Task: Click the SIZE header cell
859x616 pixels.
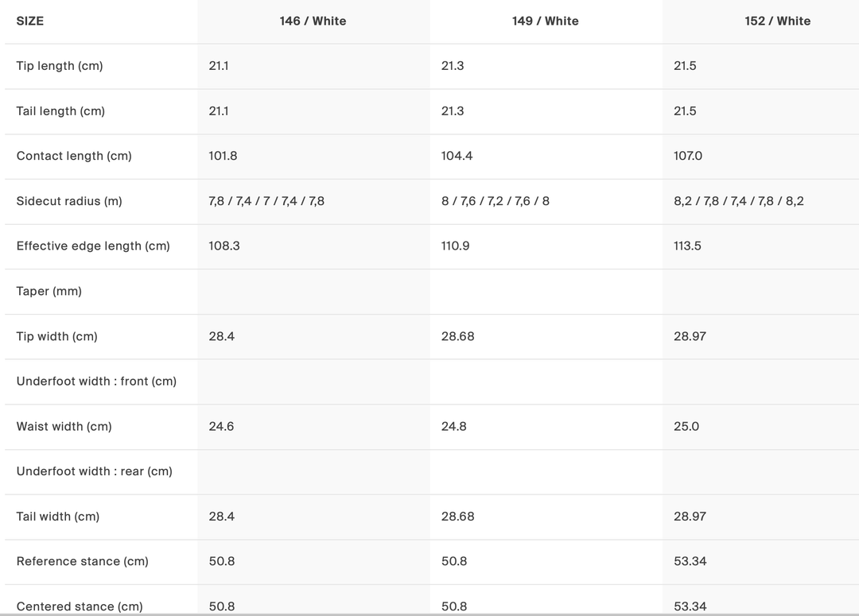Action: tap(30, 21)
